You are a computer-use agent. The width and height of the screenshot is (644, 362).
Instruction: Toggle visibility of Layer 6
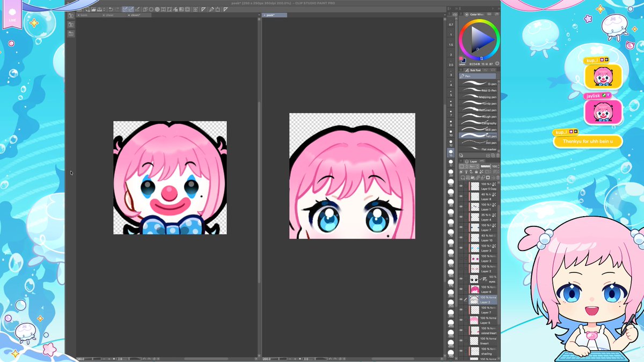click(x=461, y=289)
